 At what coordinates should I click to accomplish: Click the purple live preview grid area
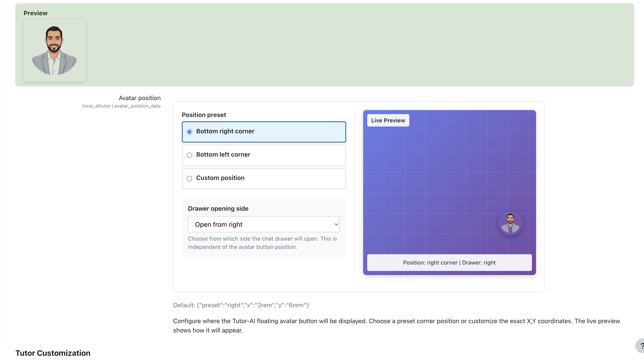tap(438, 175)
